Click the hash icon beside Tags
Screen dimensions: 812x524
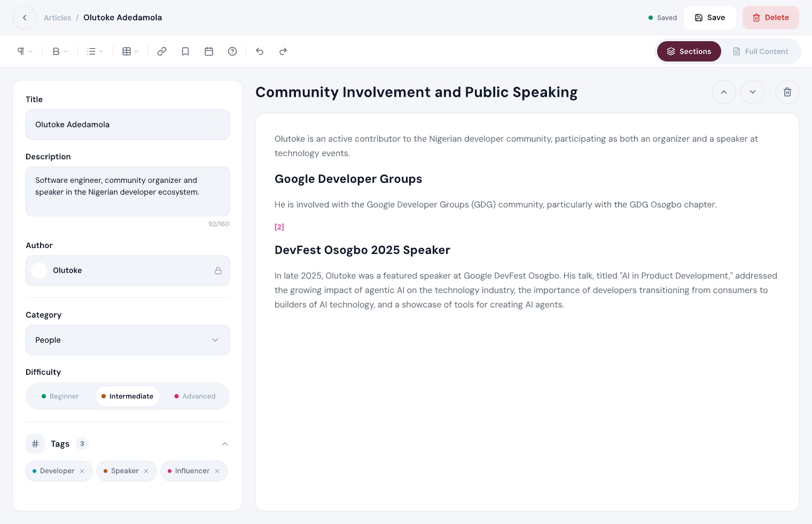coord(35,444)
